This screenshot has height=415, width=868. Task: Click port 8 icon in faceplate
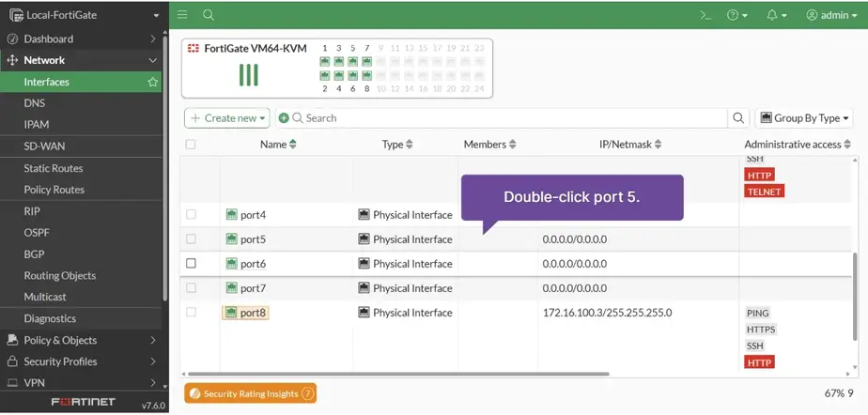click(366, 75)
